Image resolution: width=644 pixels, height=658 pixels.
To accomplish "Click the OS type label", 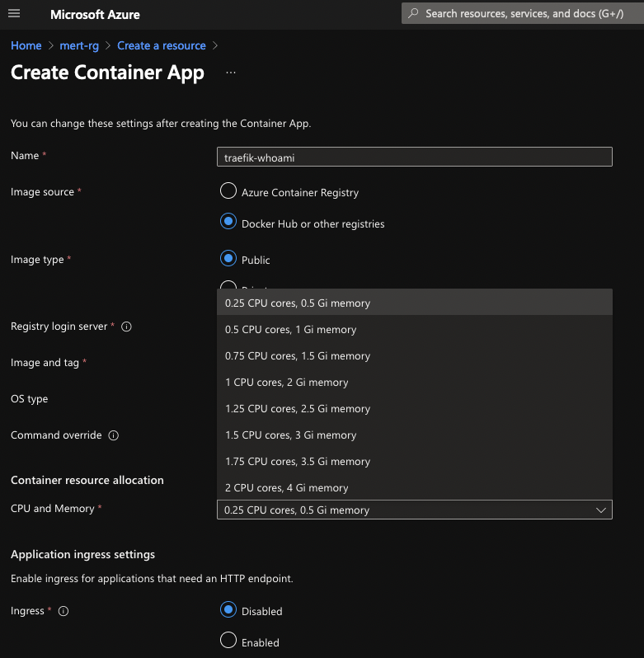I will click(30, 398).
